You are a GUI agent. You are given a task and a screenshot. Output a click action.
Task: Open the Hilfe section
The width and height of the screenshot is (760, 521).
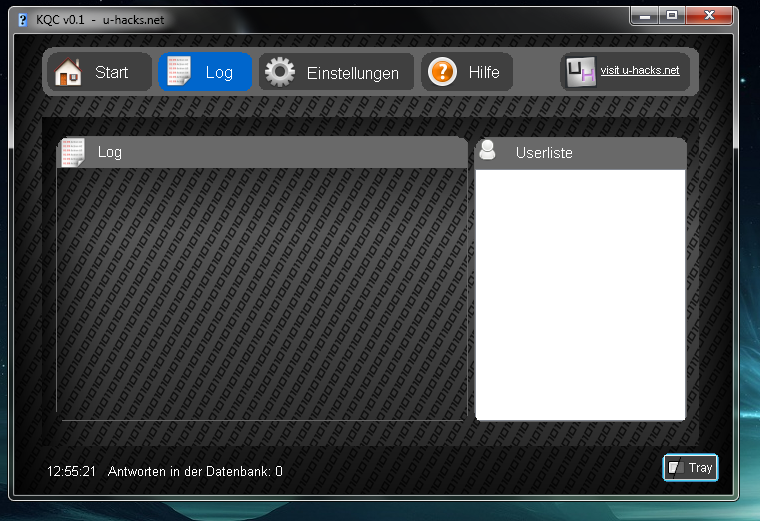coord(484,73)
